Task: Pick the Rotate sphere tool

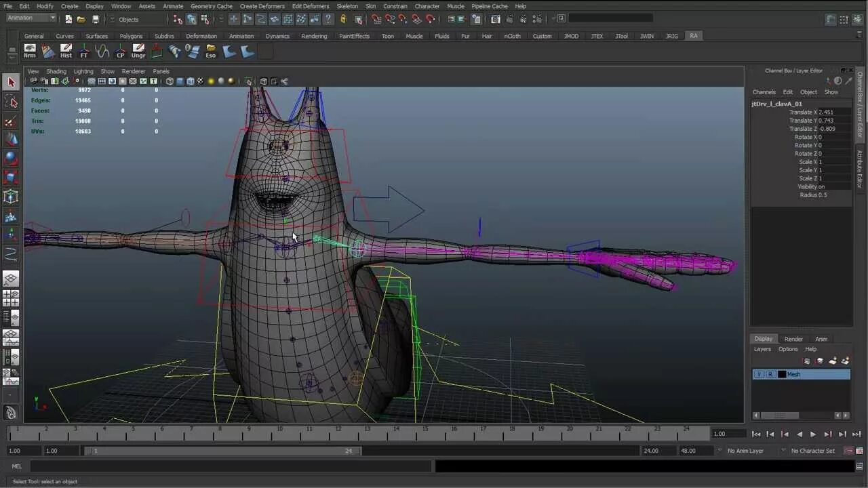Action: click(11, 159)
